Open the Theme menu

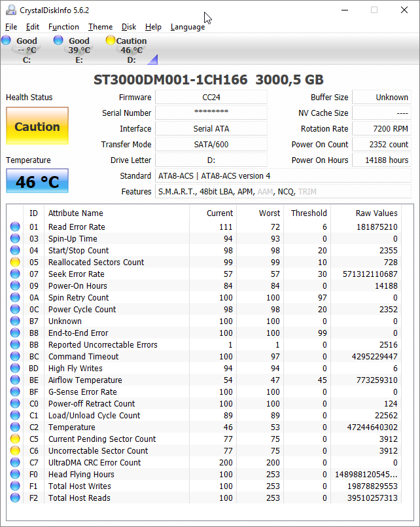[x=100, y=27]
